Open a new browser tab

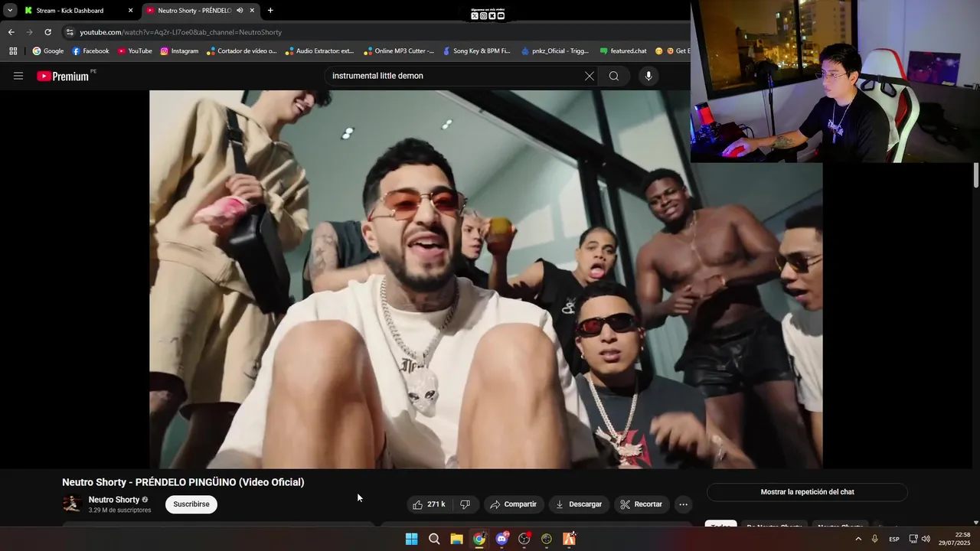click(270, 11)
